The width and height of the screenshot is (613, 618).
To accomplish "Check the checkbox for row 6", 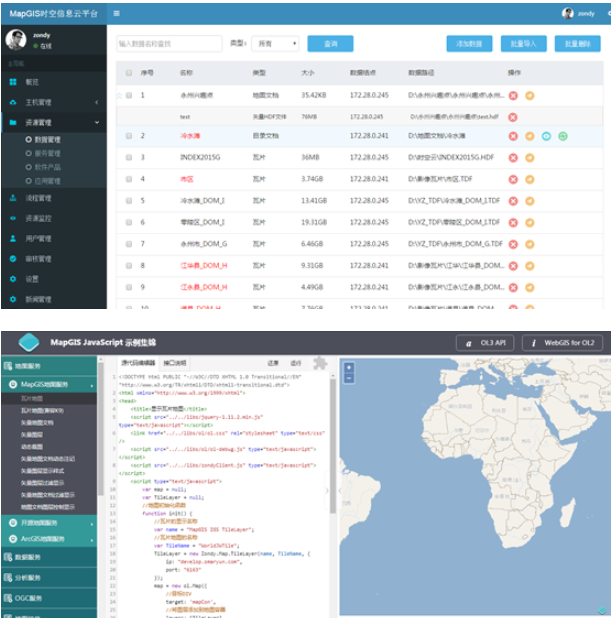I will (x=129, y=222).
